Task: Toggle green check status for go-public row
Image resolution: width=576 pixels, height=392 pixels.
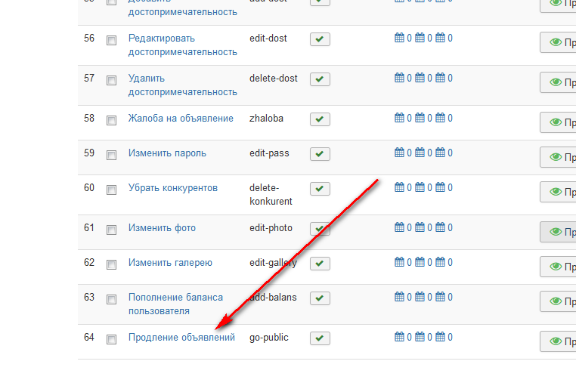Action: (x=320, y=338)
